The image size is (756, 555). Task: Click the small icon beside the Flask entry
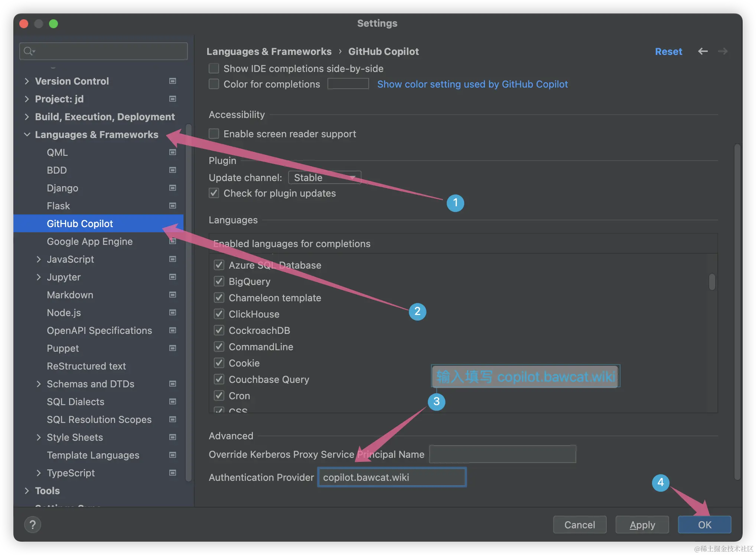(x=172, y=206)
